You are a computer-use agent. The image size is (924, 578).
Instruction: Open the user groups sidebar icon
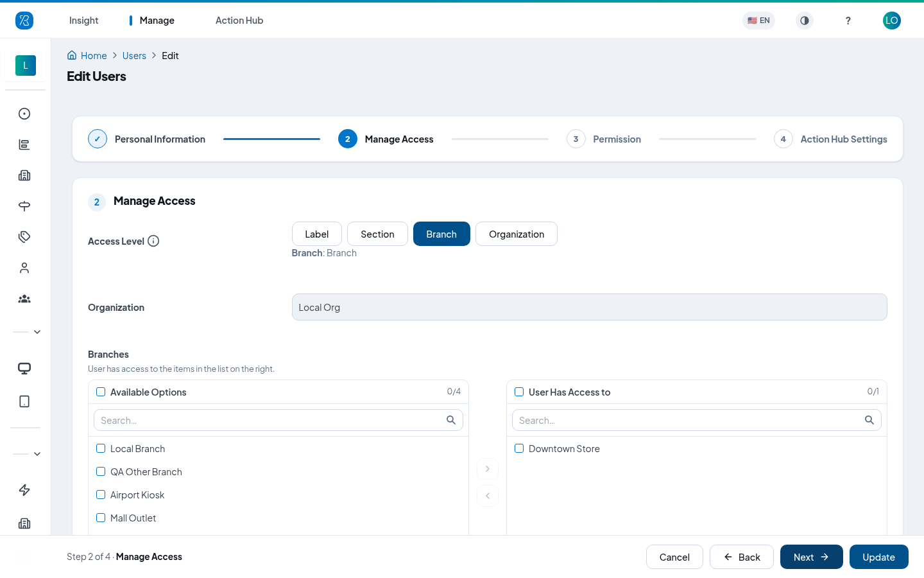coord(24,299)
